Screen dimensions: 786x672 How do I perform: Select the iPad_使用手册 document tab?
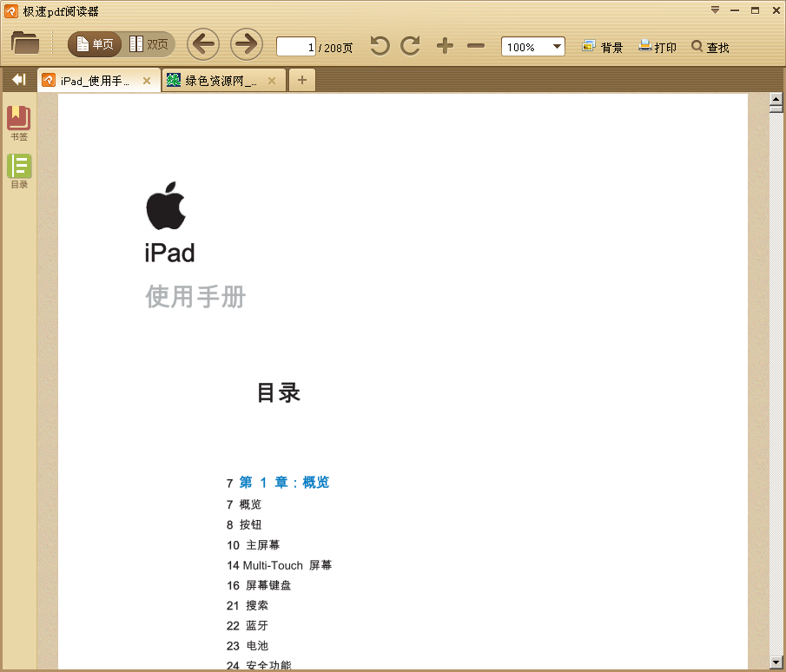point(91,79)
